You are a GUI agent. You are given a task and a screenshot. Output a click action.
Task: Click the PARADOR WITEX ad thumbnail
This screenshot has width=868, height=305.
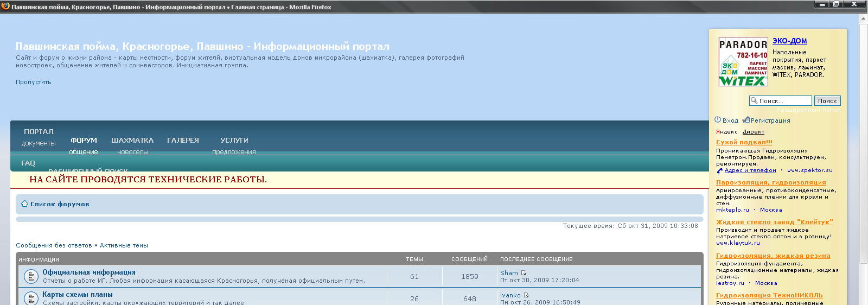click(x=743, y=62)
